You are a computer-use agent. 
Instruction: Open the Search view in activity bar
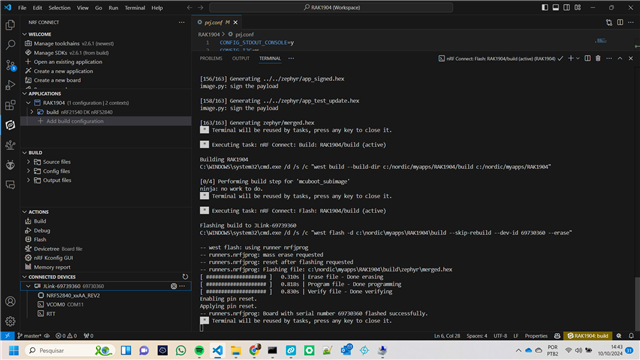[x=10, y=44]
